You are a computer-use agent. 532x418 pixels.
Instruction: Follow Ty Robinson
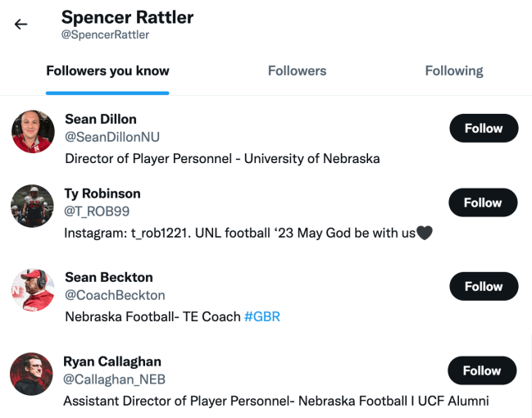483,202
